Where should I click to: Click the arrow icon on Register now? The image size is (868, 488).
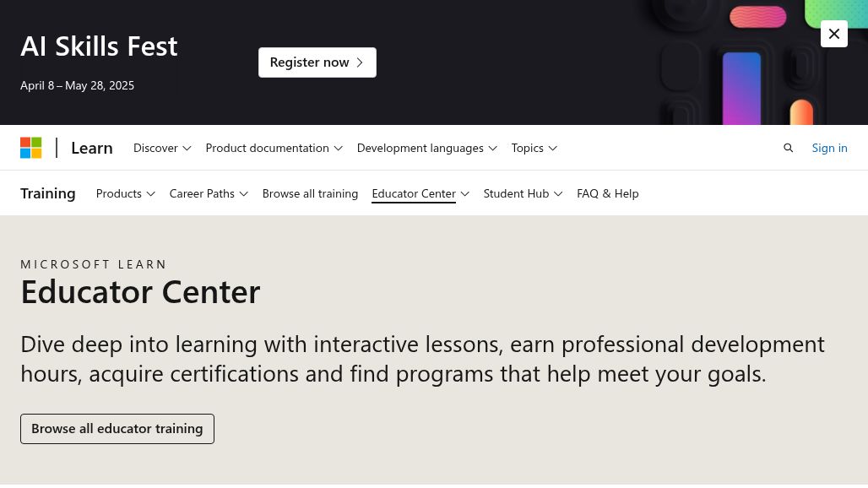tap(360, 62)
